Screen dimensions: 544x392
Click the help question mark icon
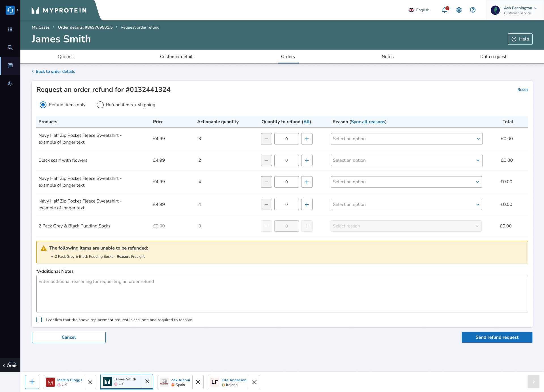pos(473,10)
